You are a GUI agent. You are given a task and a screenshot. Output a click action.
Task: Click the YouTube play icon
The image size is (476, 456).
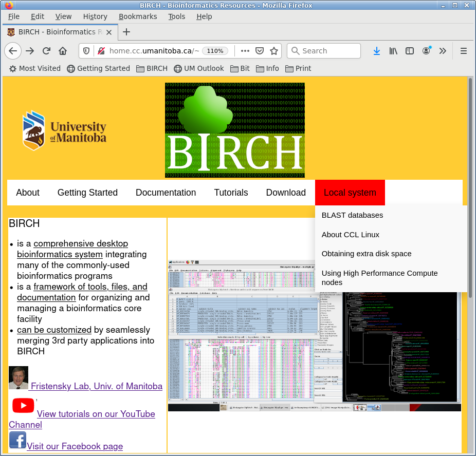[x=23, y=405]
